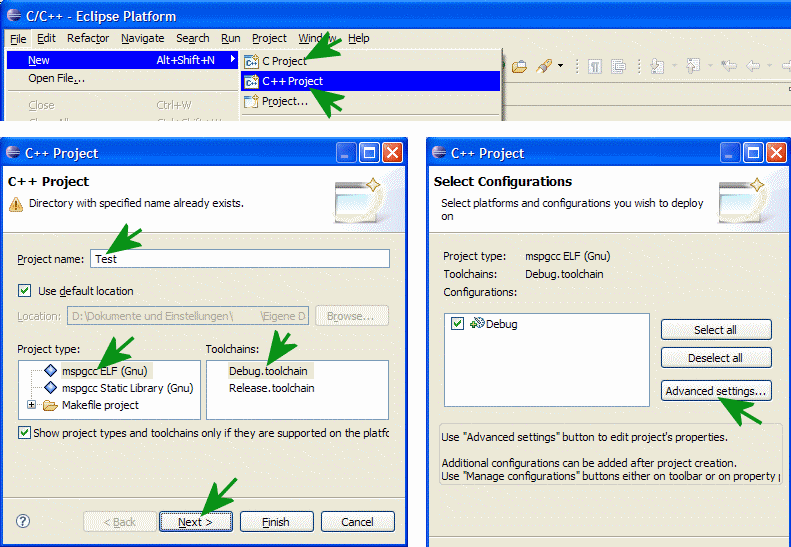791x547 pixels.
Task: Open the Edit menu
Action: click(x=46, y=38)
